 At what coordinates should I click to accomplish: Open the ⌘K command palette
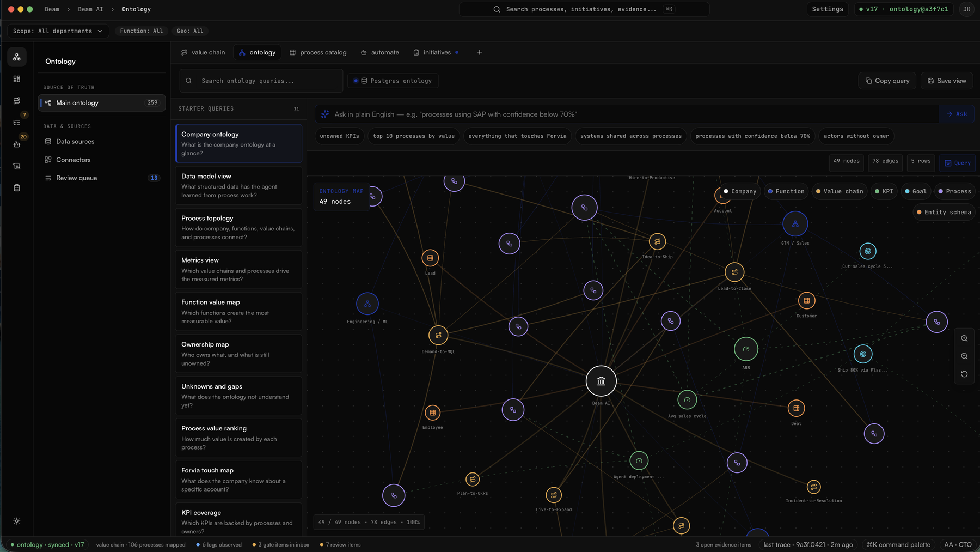[x=898, y=544]
